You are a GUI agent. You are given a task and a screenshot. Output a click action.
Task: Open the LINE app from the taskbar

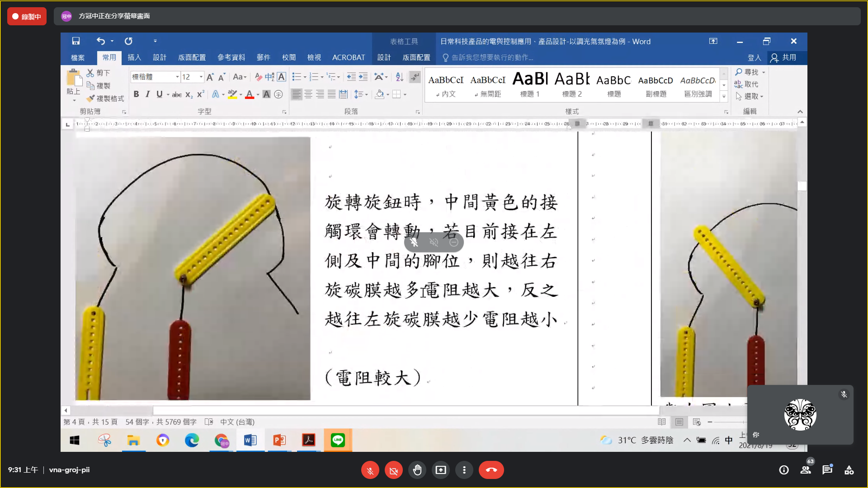click(x=338, y=440)
